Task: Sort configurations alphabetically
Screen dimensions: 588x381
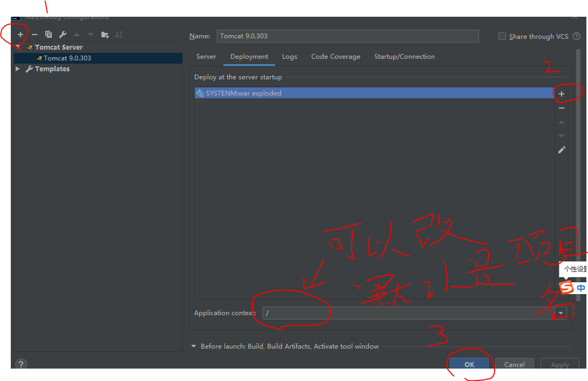Action: coord(119,35)
